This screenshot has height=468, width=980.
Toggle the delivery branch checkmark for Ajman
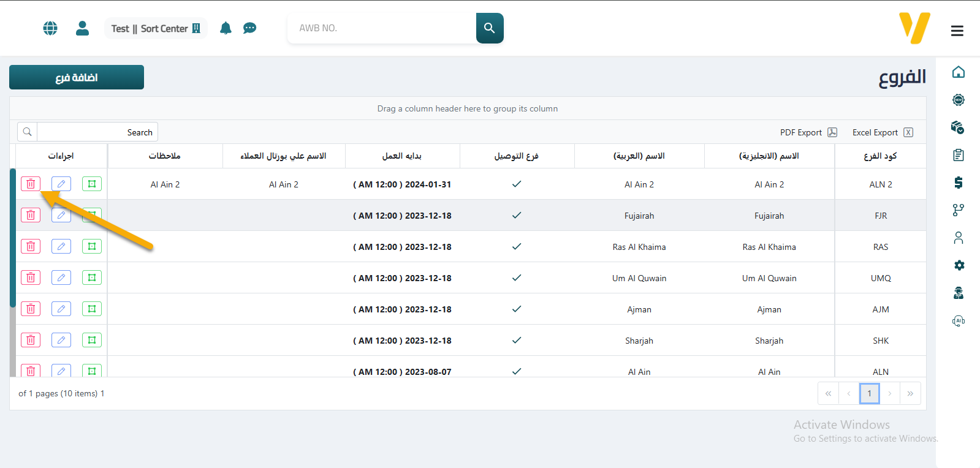coord(517,309)
